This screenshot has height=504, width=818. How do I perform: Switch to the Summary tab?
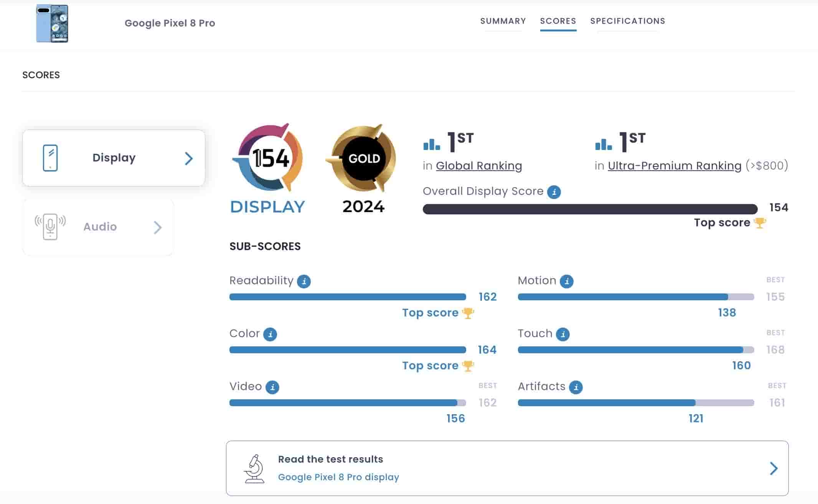[x=503, y=21]
